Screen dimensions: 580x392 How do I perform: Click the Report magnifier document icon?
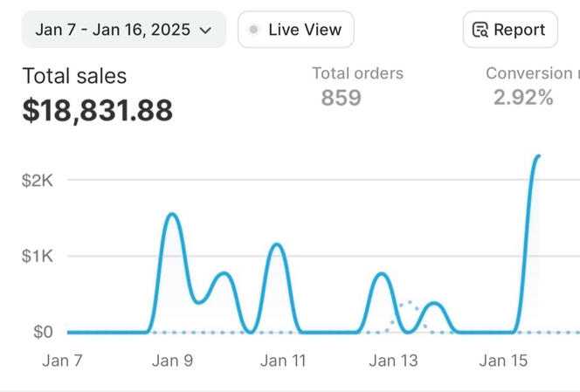[x=480, y=30]
